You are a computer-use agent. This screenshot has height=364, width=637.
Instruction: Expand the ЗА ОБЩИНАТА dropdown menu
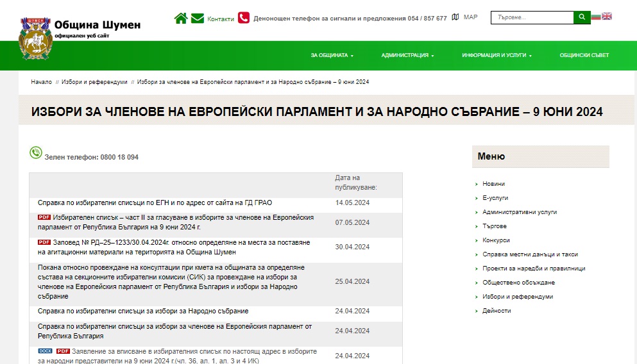click(332, 56)
